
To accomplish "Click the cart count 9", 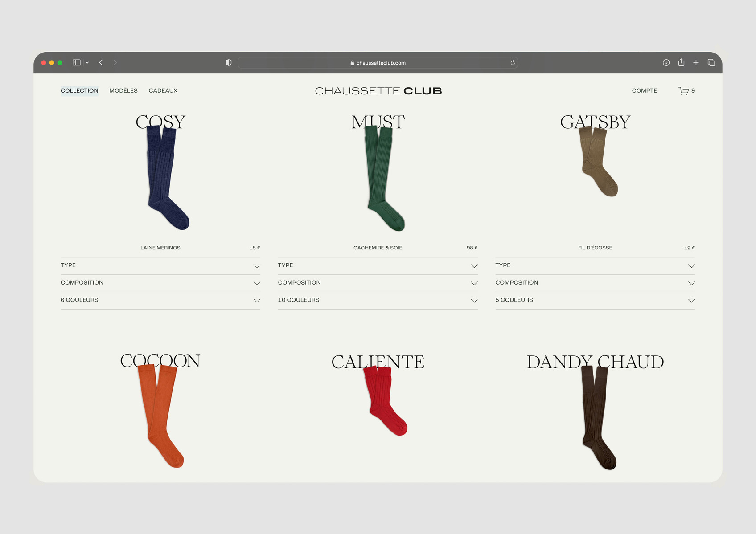I will tap(693, 90).
